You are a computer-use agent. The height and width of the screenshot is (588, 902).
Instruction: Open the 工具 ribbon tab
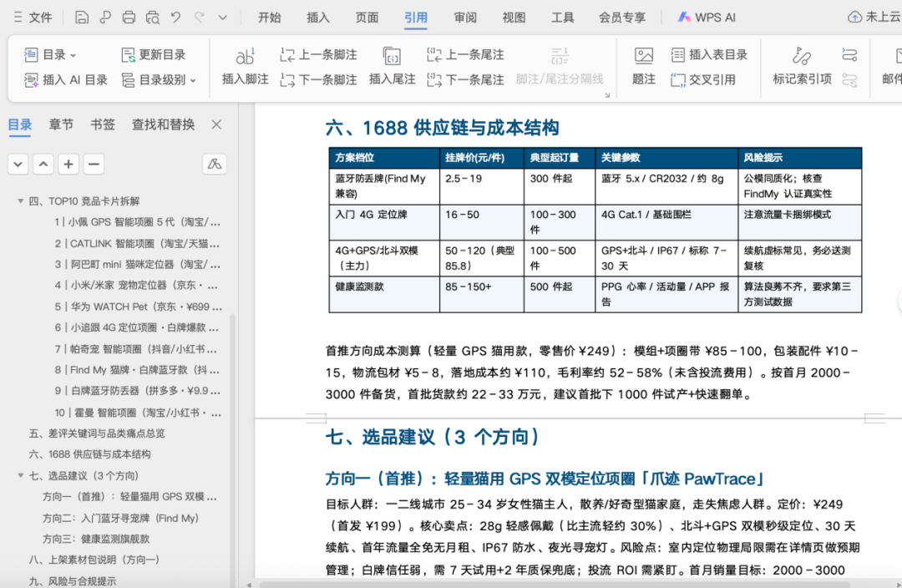tap(563, 18)
